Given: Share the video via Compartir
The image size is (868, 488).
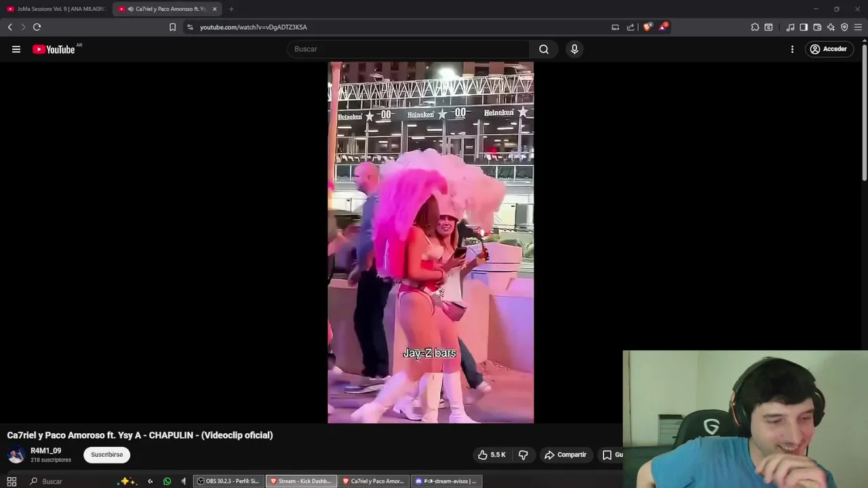Looking at the screenshot, I should pos(566,455).
